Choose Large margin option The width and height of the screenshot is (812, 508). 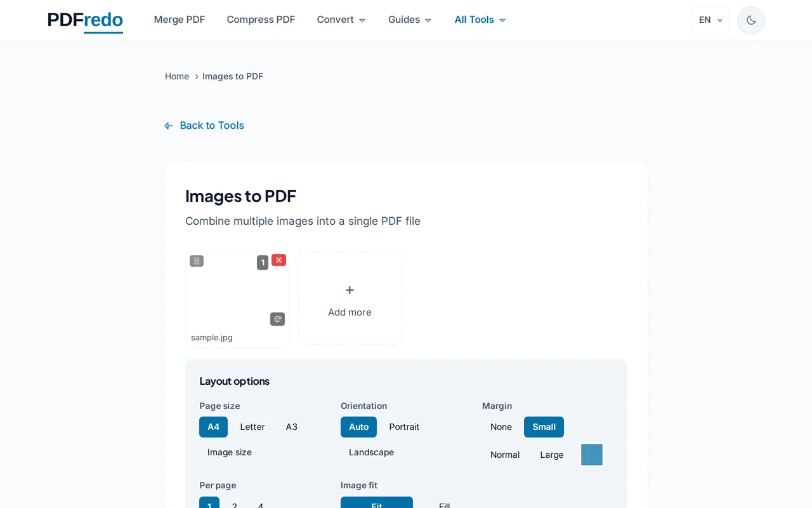point(552,455)
